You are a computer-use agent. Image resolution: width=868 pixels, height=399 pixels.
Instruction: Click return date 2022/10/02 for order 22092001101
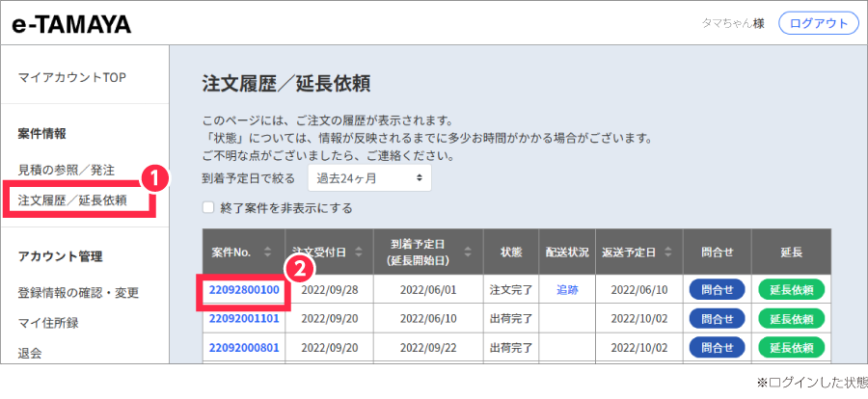coord(639,318)
